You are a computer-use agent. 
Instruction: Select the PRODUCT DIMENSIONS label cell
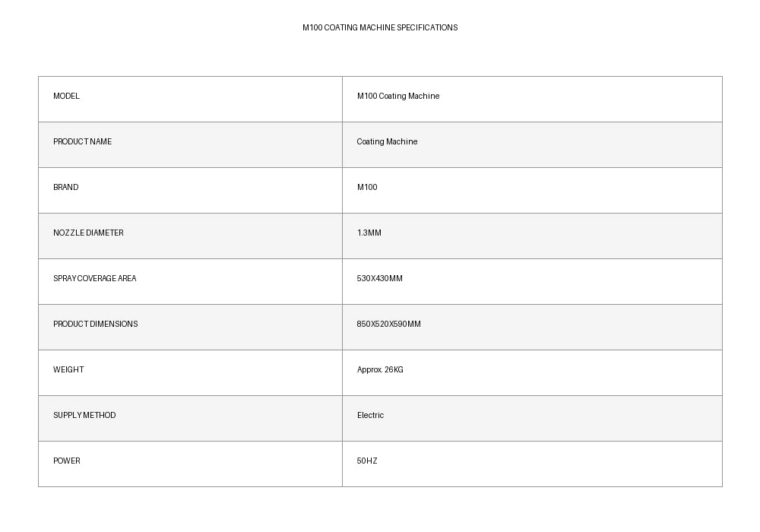pyautogui.click(x=190, y=327)
